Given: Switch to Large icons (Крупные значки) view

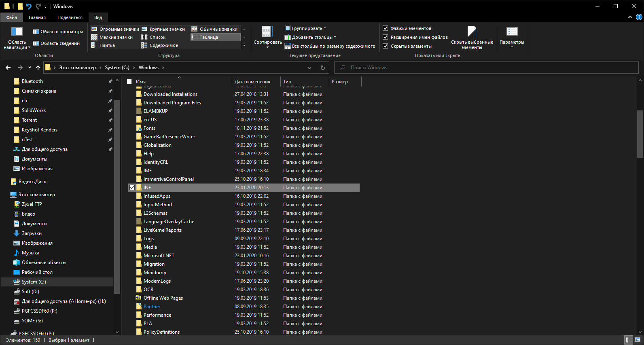Looking at the screenshot, I should 163,29.
